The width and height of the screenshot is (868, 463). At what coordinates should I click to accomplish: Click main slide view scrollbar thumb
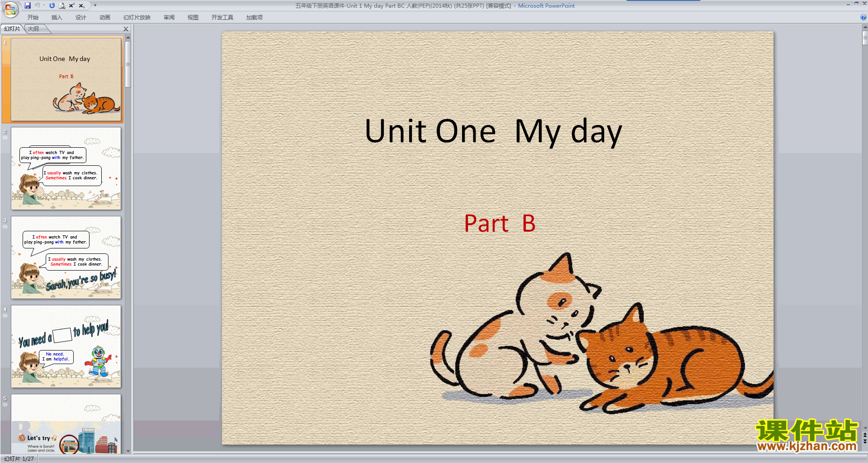click(x=865, y=38)
